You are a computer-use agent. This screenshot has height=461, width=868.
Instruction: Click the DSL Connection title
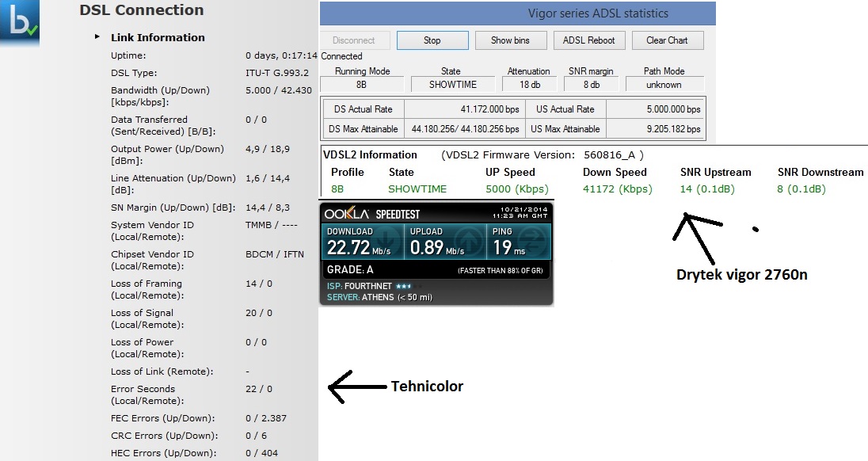click(x=142, y=10)
